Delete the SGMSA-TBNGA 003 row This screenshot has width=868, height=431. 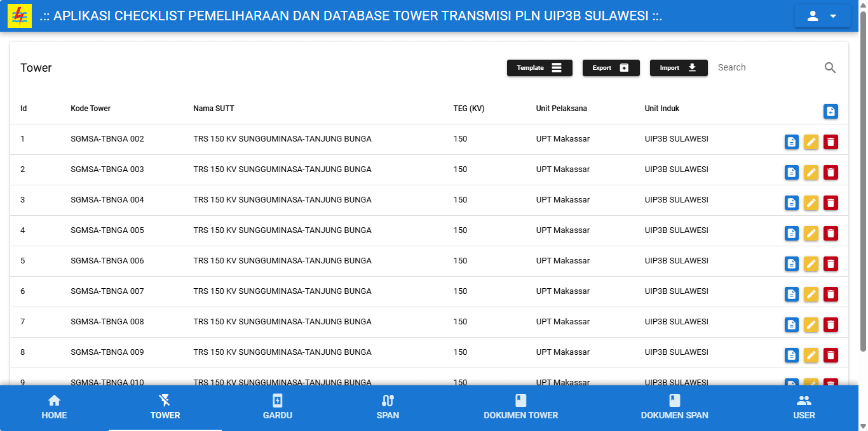(x=831, y=172)
